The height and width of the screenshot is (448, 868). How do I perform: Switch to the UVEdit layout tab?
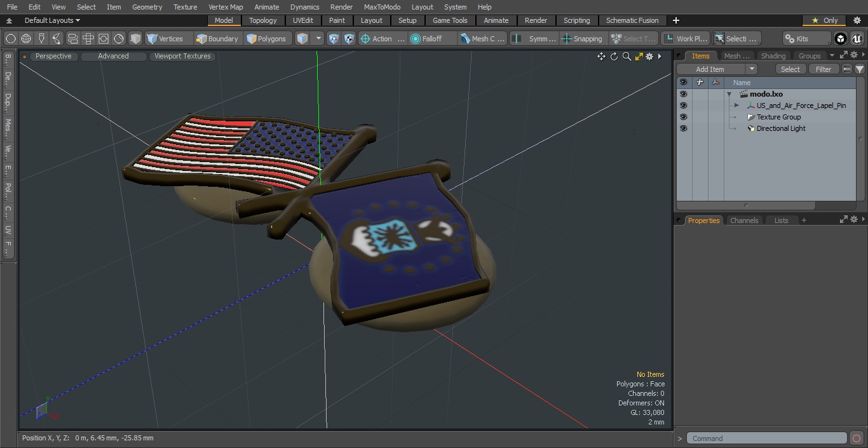pos(303,20)
